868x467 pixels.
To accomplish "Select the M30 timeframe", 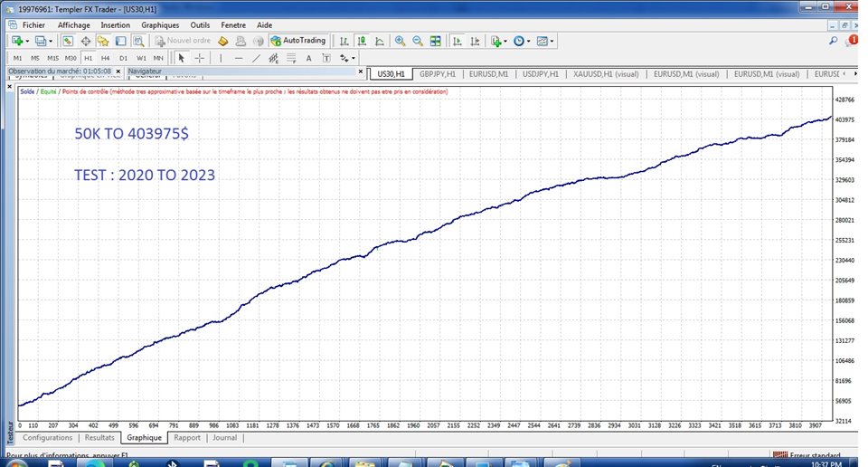I will click(x=71, y=58).
